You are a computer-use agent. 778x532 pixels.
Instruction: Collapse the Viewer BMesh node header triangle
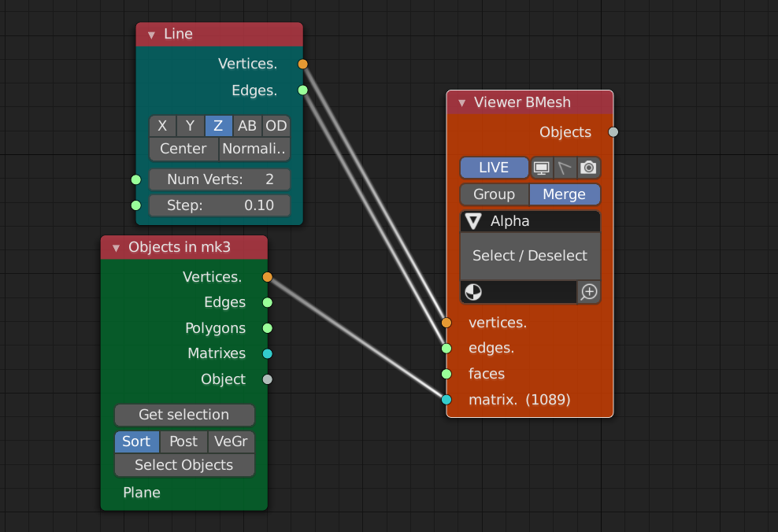(461, 102)
